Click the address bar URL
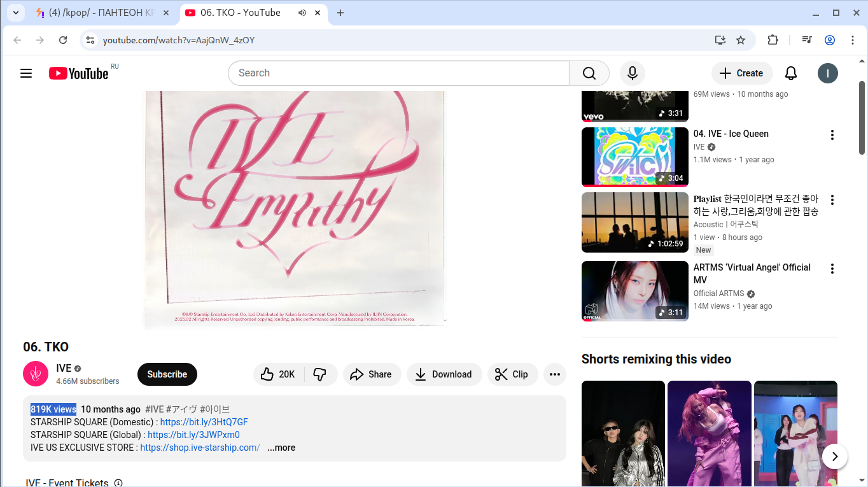 179,40
